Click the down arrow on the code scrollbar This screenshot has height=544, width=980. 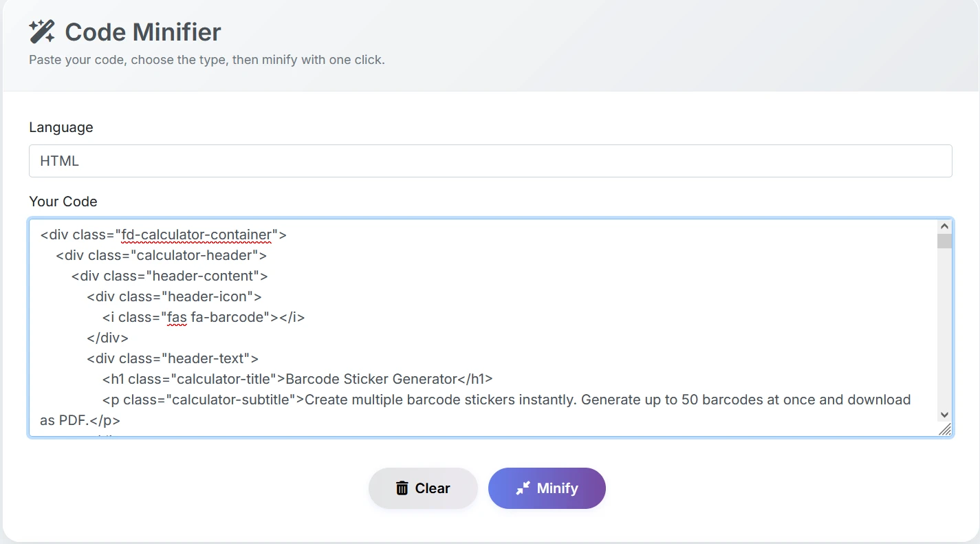pos(944,415)
